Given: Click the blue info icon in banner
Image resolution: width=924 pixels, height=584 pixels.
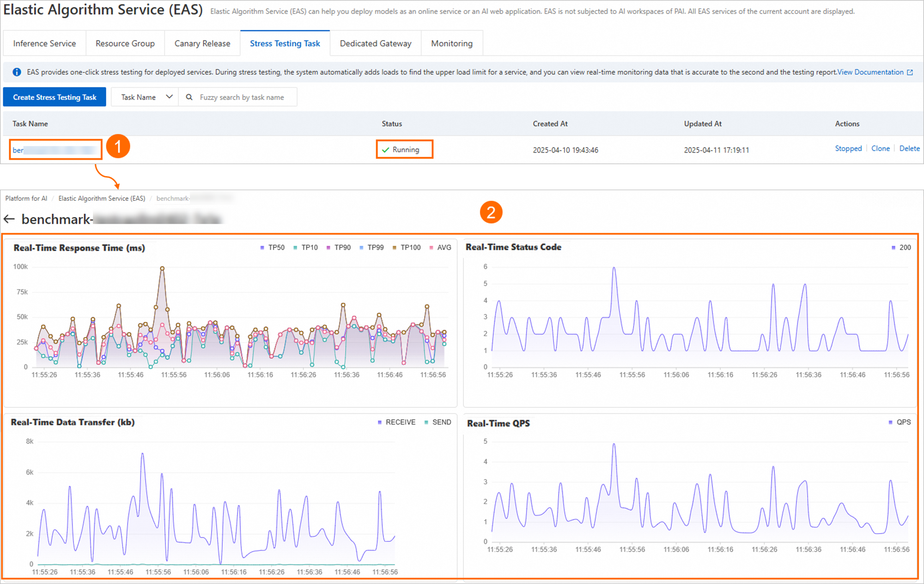Looking at the screenshot, I should [17, 72].
